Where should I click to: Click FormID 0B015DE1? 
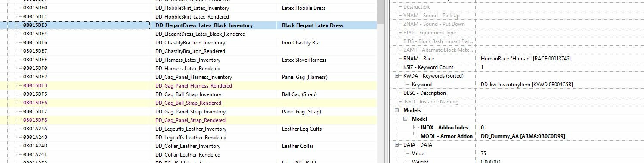click(35, 17)
